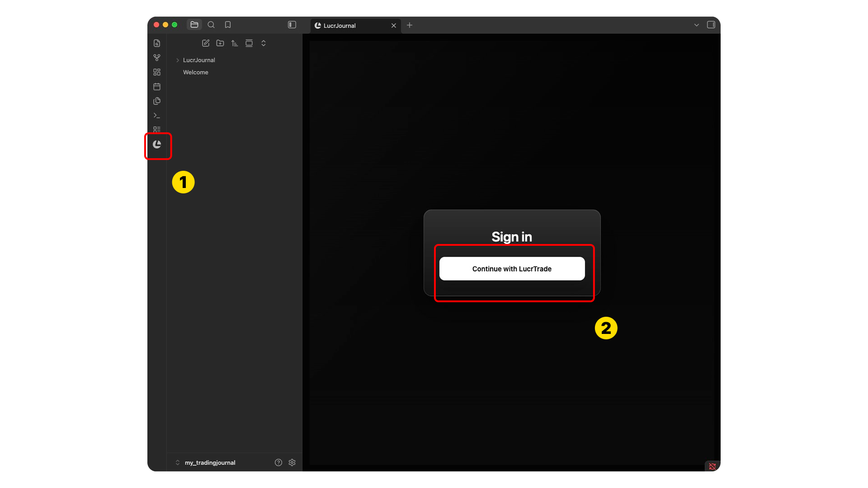The width and height of the screenshot is (868, 488).
Task: Open the settings gear
Action: [292, 463]
